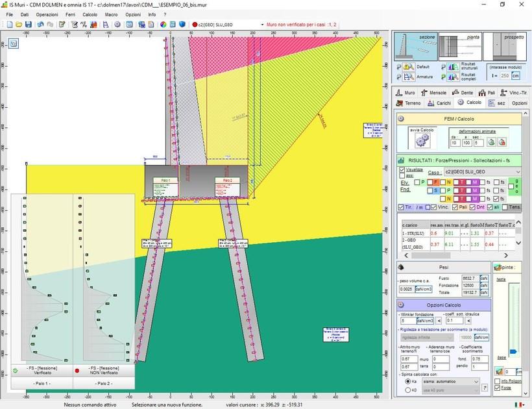Click the Winkler fondazione value field
Image resolution: width=532 pixels, height=409 pixels.
(x=408, y=321)
